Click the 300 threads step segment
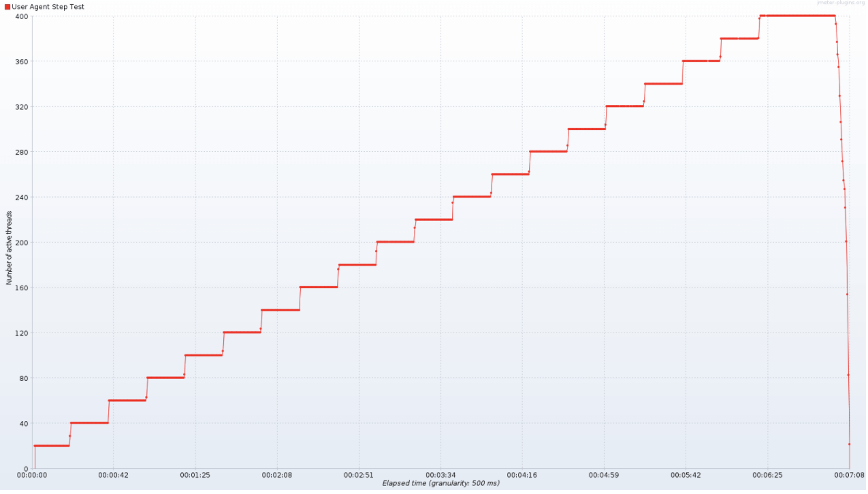This screenshot has width=868, height=494. 586,129
